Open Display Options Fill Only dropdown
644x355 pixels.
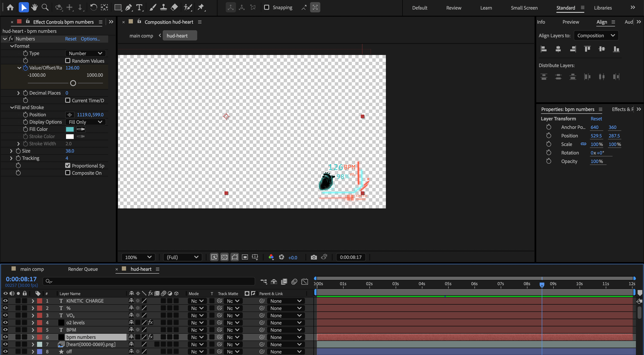85,122
